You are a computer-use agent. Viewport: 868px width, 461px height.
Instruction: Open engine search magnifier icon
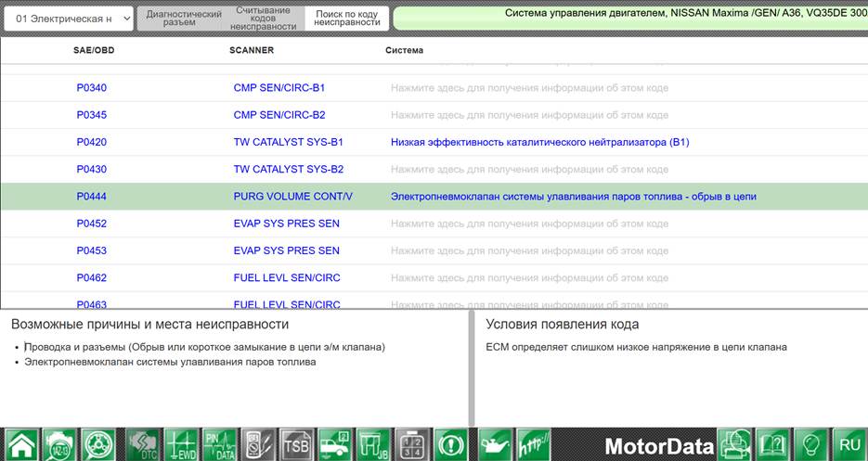point(60,444)
